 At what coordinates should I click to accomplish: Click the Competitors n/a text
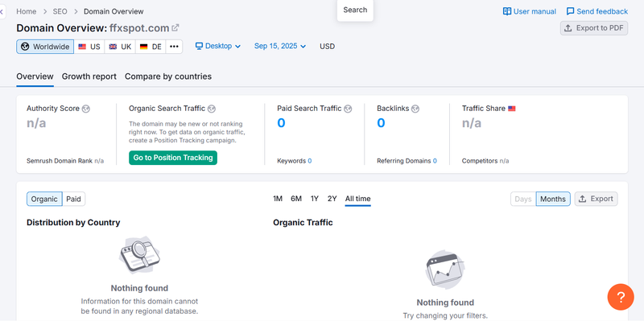pos(485,161)
